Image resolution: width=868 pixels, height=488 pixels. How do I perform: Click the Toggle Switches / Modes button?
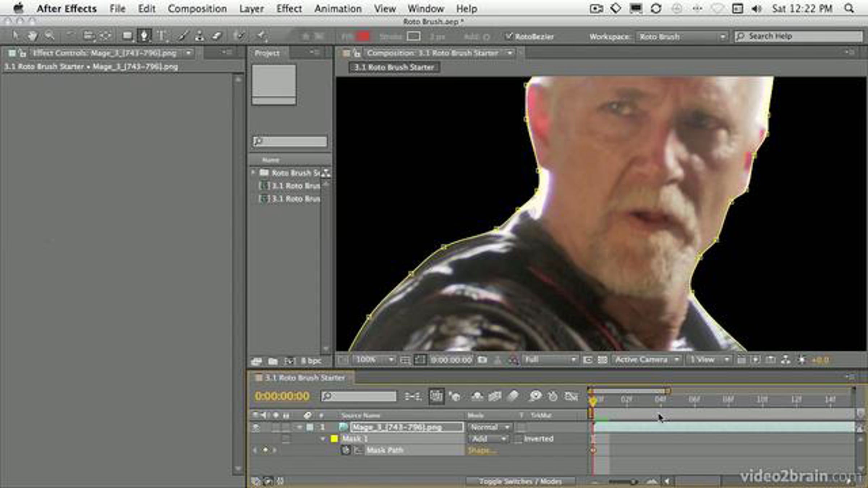(520, 481)
